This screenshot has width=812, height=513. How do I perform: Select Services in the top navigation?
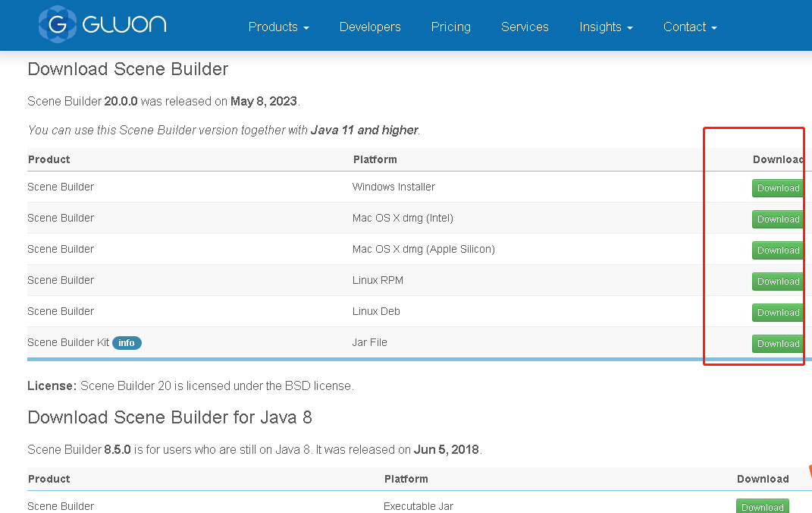525,27
